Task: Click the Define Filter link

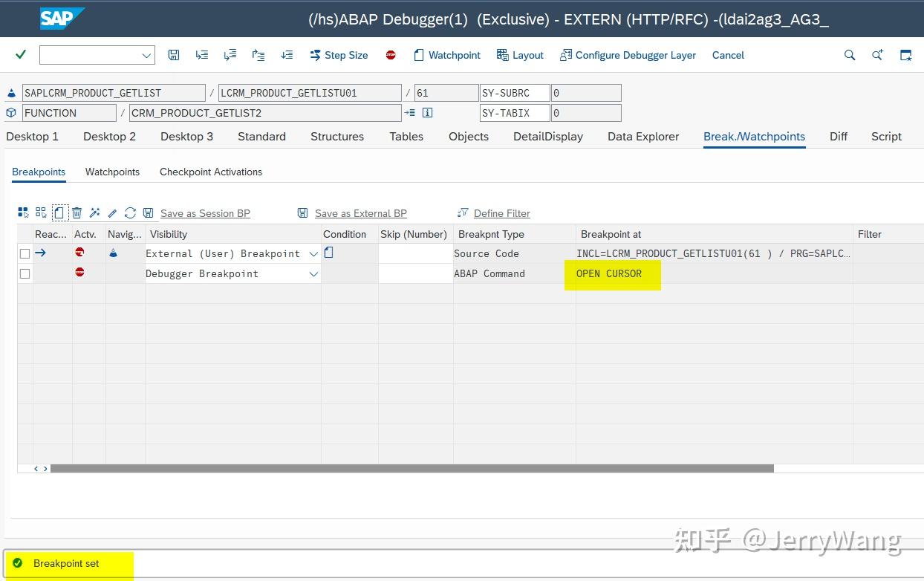Action: pyautogui.click(x=502, y=213)
